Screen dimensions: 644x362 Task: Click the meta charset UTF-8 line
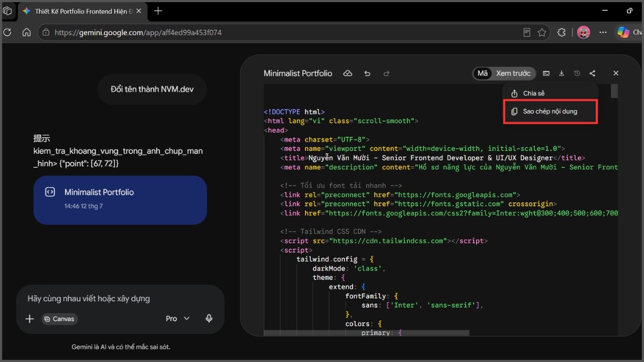pos(325,139)
